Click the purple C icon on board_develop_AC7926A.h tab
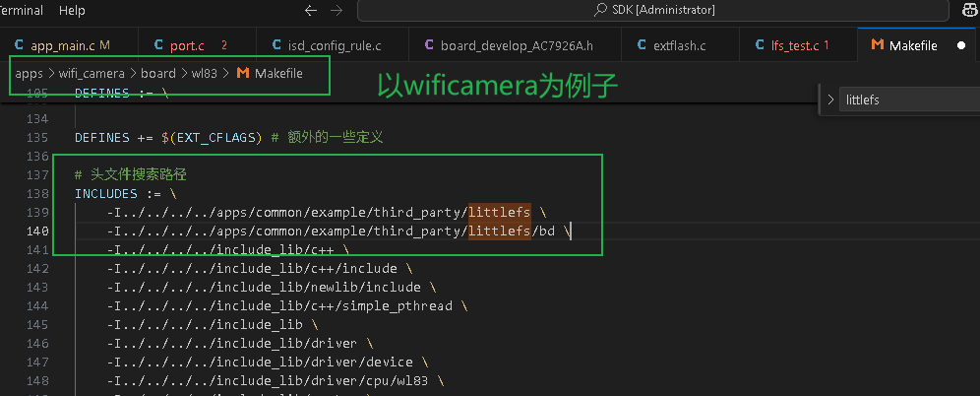980x396 pixels. pyautogui.click(x=429, y=45)
